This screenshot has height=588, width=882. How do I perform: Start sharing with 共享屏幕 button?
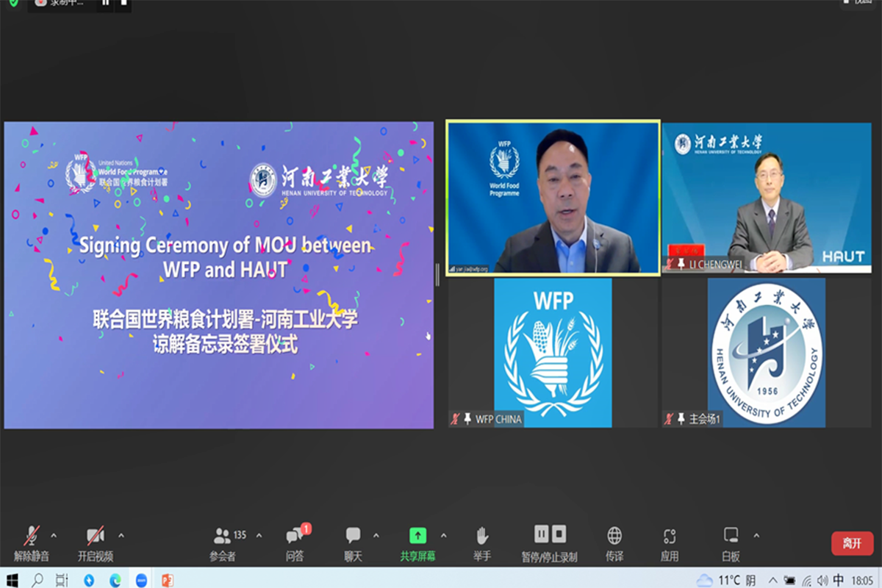pos(417,542)
